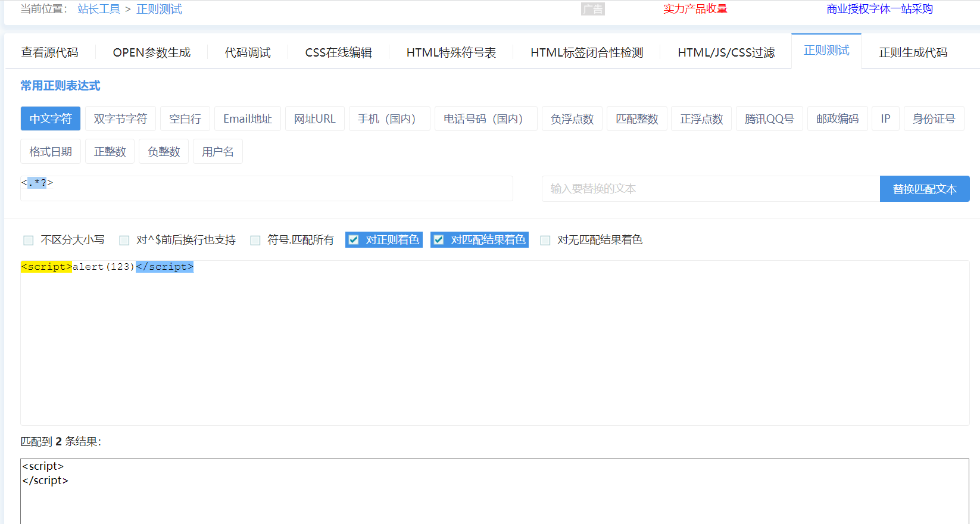Click the 广告 label badge

pos(593,9)
